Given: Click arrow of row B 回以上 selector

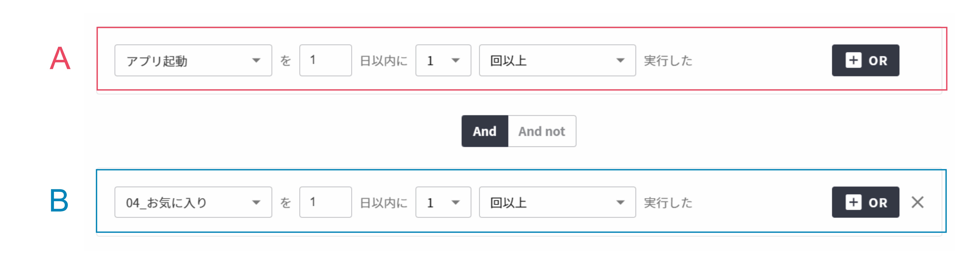Looking at the screenshot, I should pos(620,202).
